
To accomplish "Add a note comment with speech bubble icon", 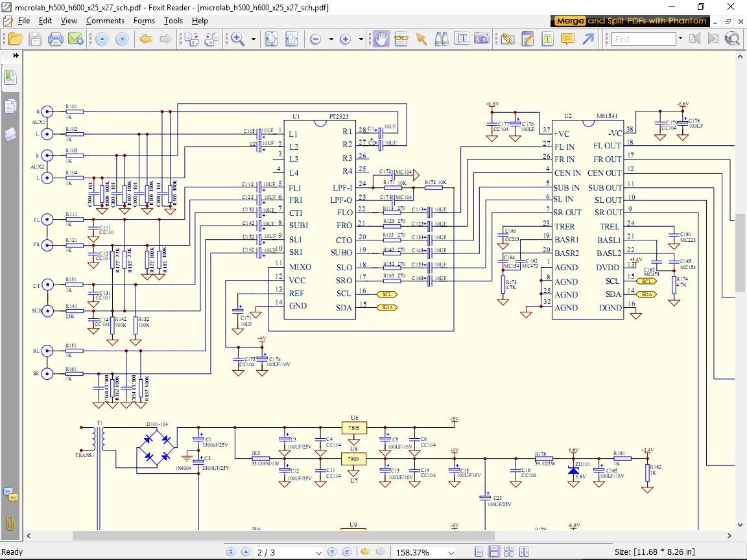I will click(x=567, y=39).
